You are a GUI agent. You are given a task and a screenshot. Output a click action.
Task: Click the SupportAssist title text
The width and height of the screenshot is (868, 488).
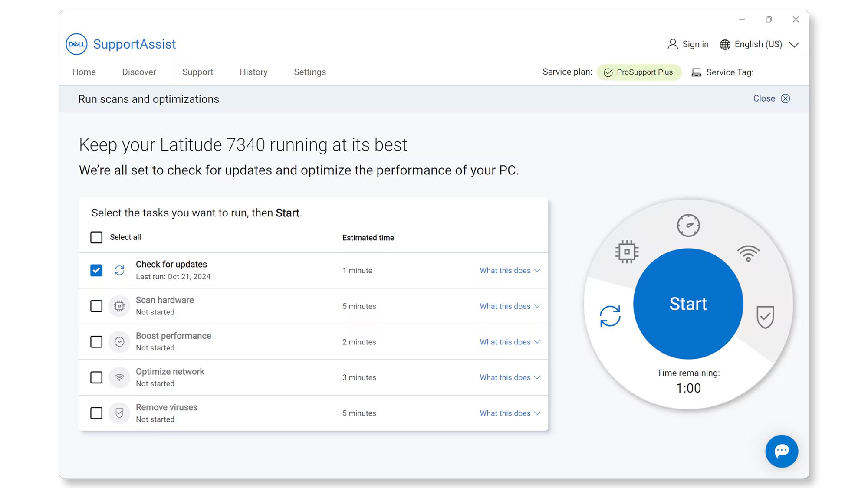(135, 44)
